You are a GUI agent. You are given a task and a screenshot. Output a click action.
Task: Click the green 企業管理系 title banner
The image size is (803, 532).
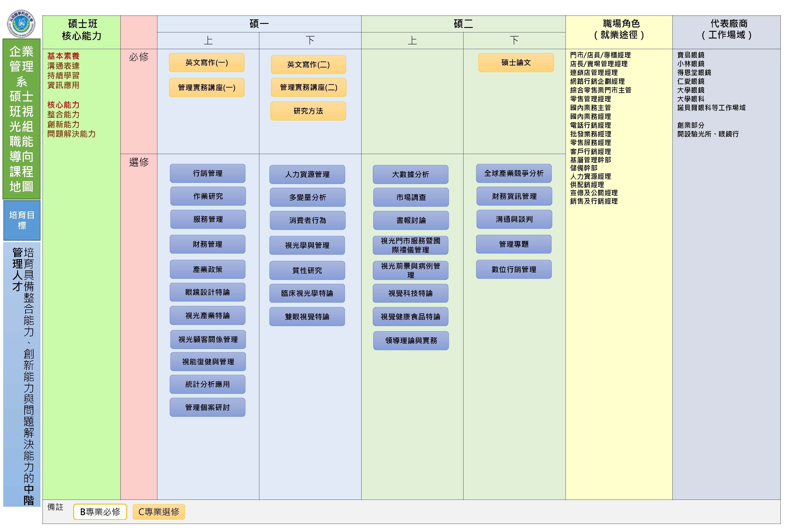pyautogui.click(x=21, y=119)
